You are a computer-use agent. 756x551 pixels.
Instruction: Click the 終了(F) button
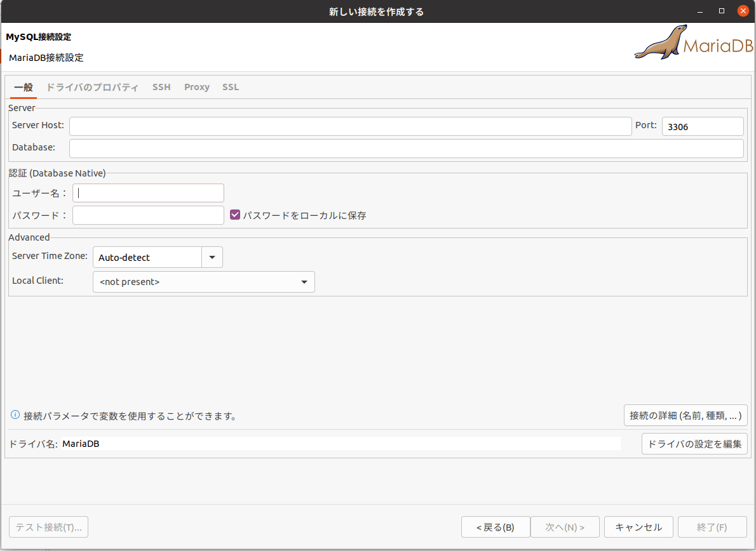coord(712,527)
